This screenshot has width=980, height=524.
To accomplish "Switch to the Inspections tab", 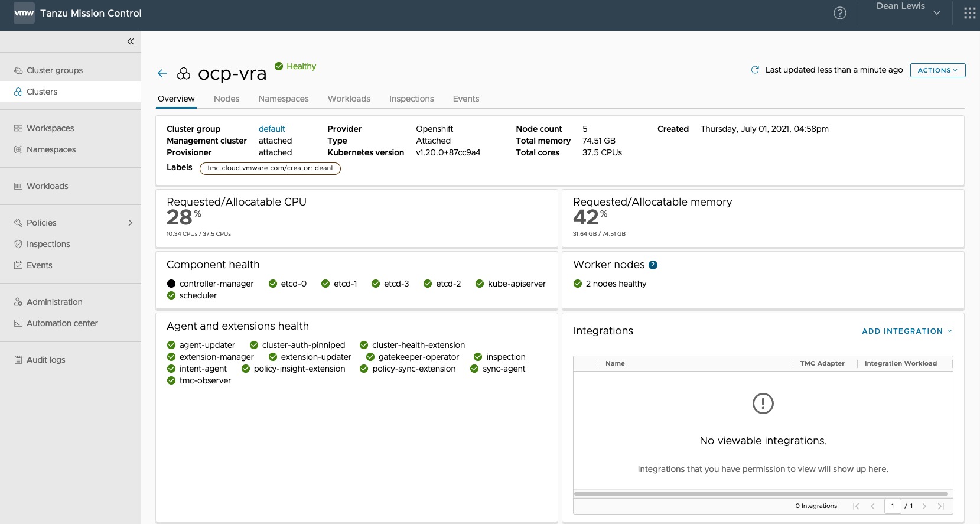I will tap(412, 99).
